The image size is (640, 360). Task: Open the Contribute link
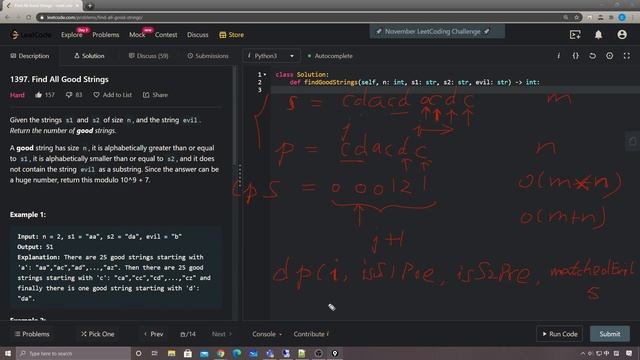click(311, 334)
